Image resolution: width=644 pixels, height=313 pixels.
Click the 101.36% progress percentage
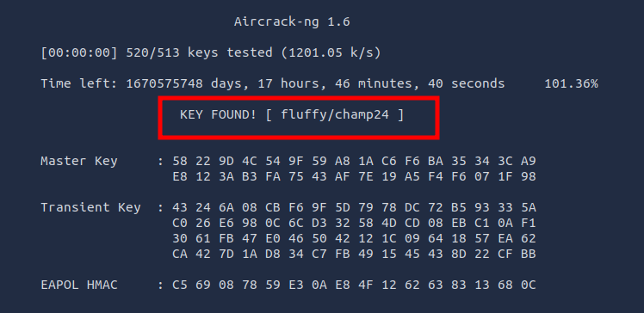(x=571, y=83)
